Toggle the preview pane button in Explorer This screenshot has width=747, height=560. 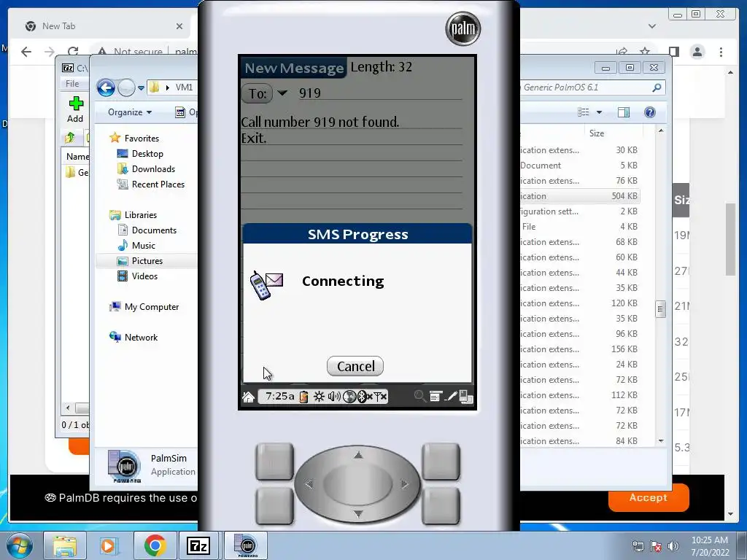click(x=623, y=112)
